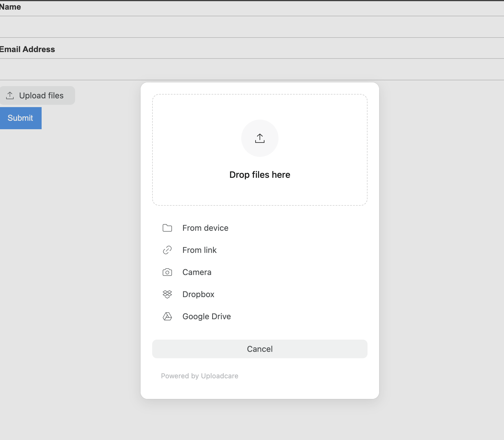Image resolution: width=504 pixels, height=440 pixels.
Task: Click the Name input field
Action: pyautogui.click(x=116, y=27)
